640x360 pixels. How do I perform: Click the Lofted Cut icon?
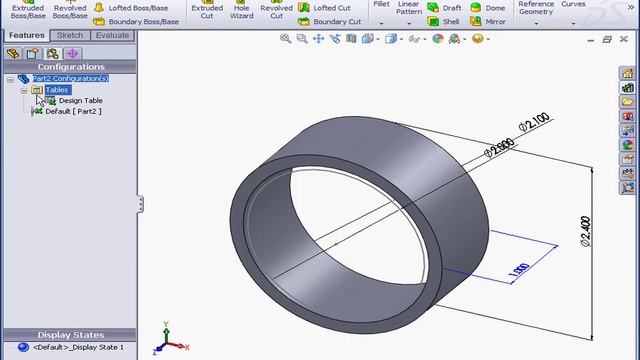(x=304, y=8)
